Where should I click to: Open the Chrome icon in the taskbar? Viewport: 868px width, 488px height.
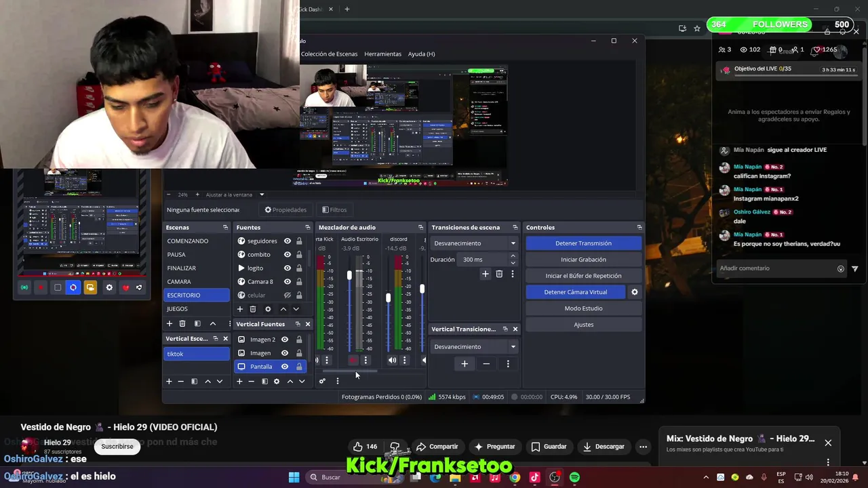point(515,477)
